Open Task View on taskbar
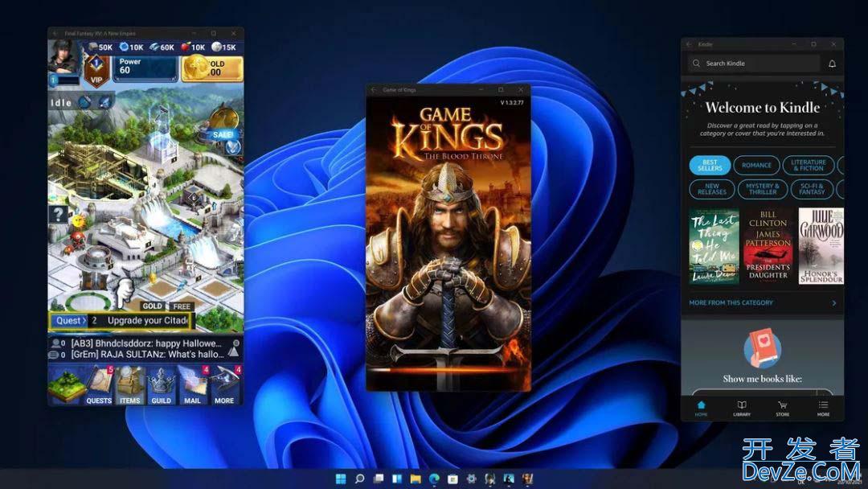This screenshot has height=489, width=868. (379, 479)
